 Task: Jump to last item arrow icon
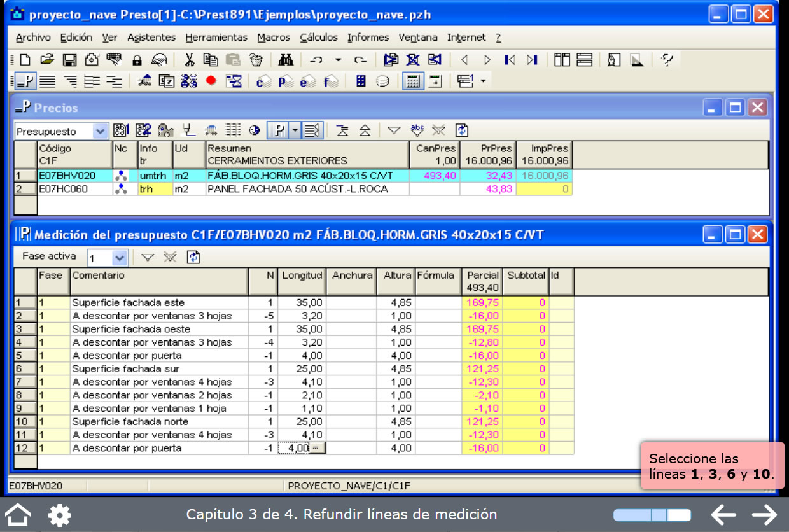[x=533, y=60]
